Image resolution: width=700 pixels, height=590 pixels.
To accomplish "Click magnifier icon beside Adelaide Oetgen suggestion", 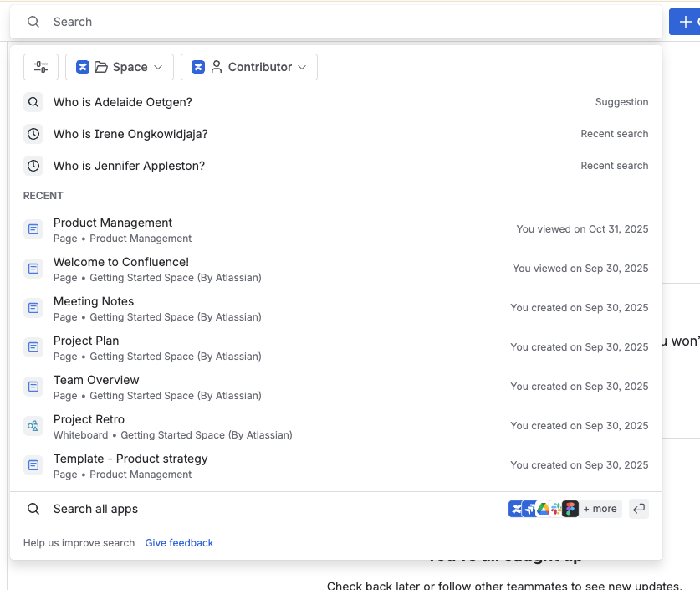I will point(33,102).
